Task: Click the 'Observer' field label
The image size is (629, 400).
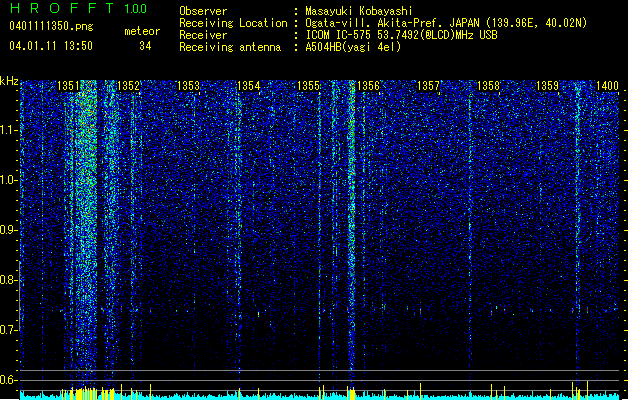Action: tap(203, 11)
